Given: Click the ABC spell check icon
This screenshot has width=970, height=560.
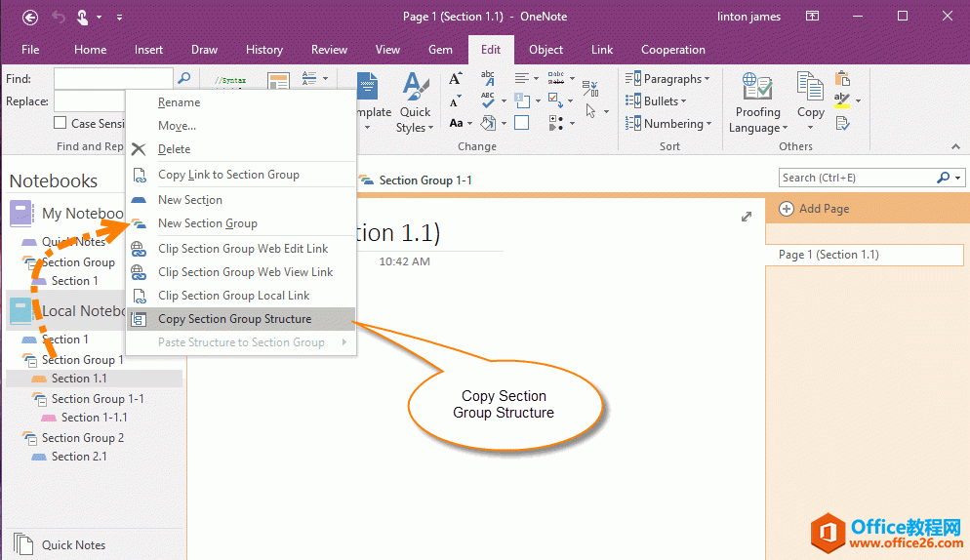Looking at the screenshot, I should (488, 100).
